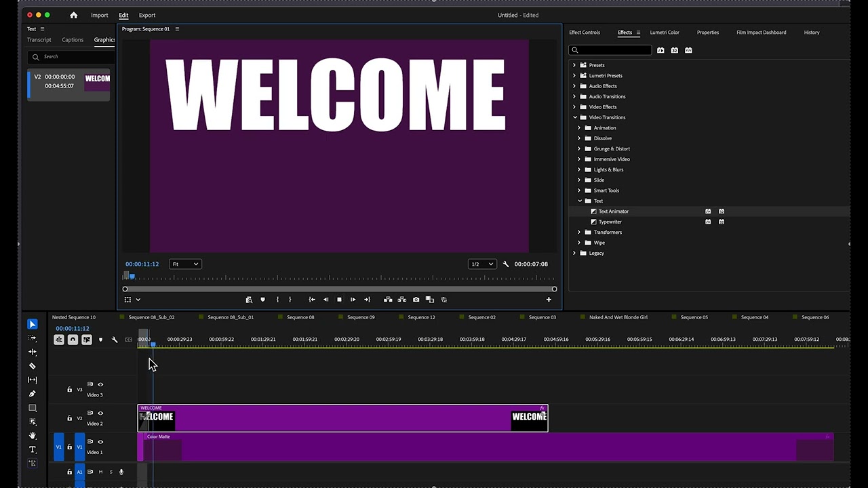Toggle linked selection in timeline
This screenshot has width=868, height=488.
point(87,340)
